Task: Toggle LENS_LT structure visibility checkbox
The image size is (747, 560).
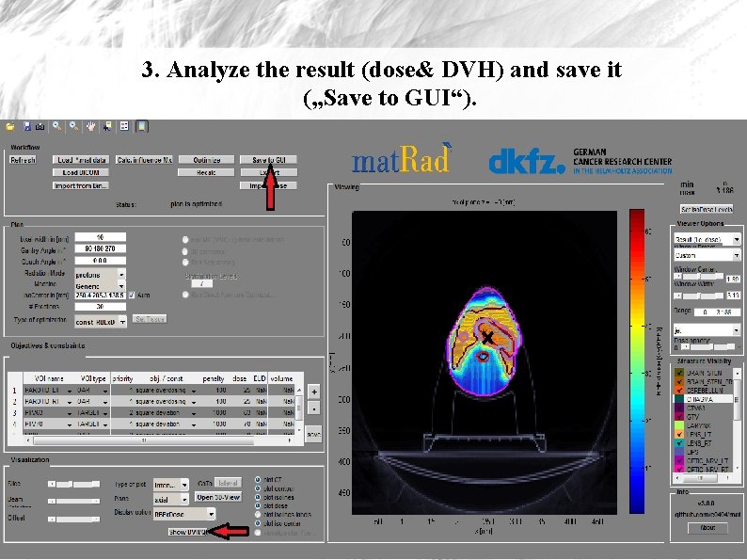Action: pyautogui.click(x=680, y=435)
